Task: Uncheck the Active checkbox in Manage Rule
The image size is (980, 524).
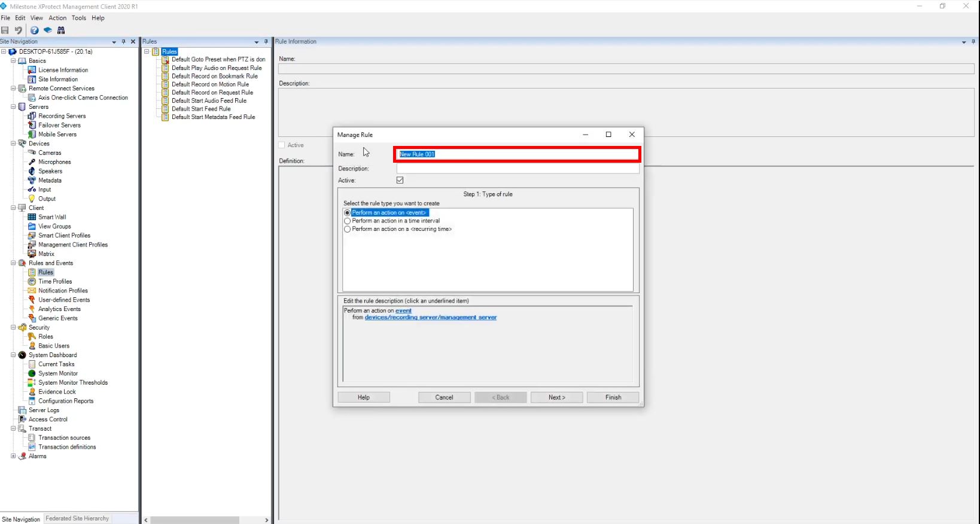Action: pos(400,180)
